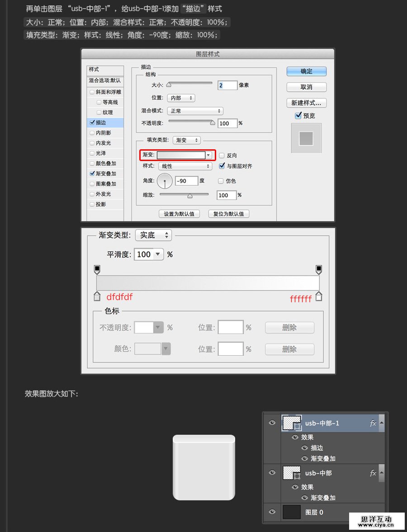Open the 位置 dropdown showing 内部
This screenshot has width=407, height=532.
click(x=181, y=98)
